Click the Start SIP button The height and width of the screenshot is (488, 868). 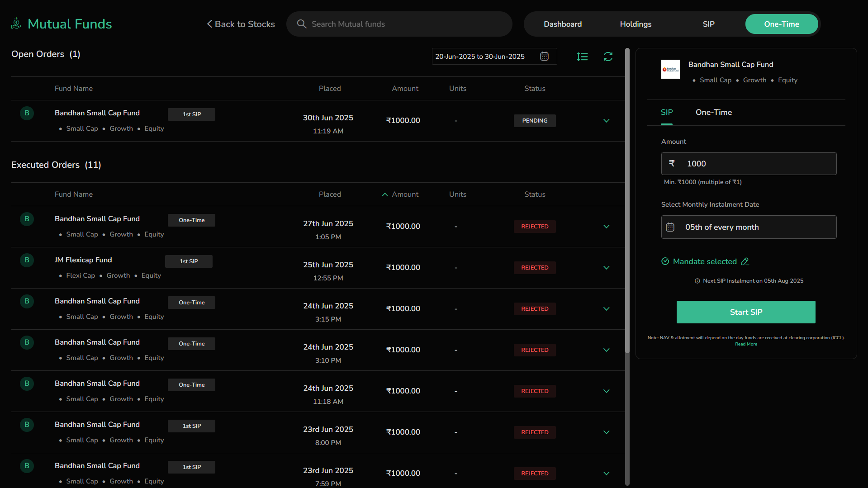(746, 312)
